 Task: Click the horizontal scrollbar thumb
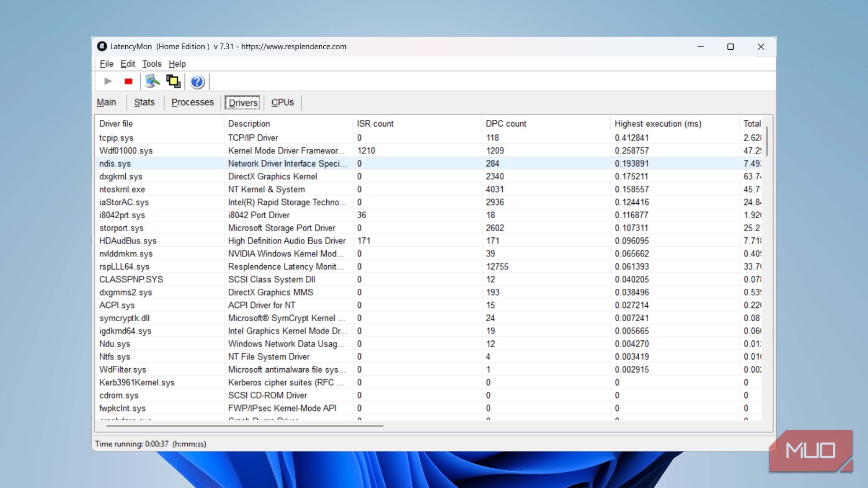point(245,426)
